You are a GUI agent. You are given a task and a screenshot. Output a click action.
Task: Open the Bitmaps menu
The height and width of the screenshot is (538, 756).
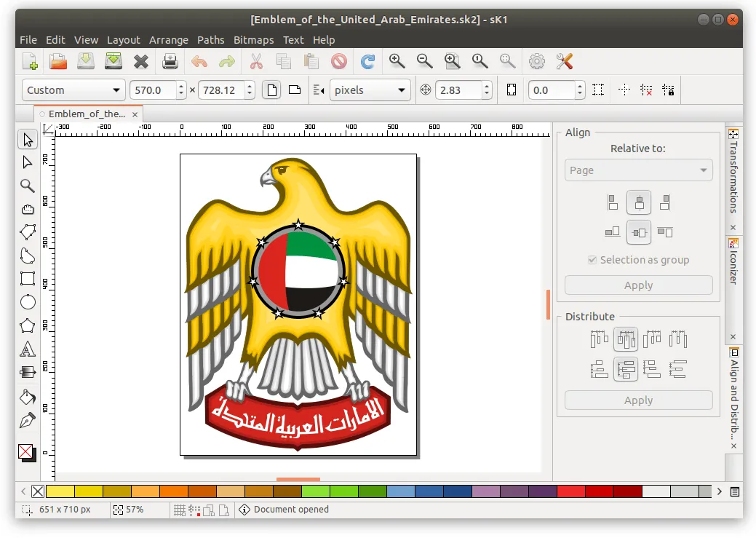point(253,40)
